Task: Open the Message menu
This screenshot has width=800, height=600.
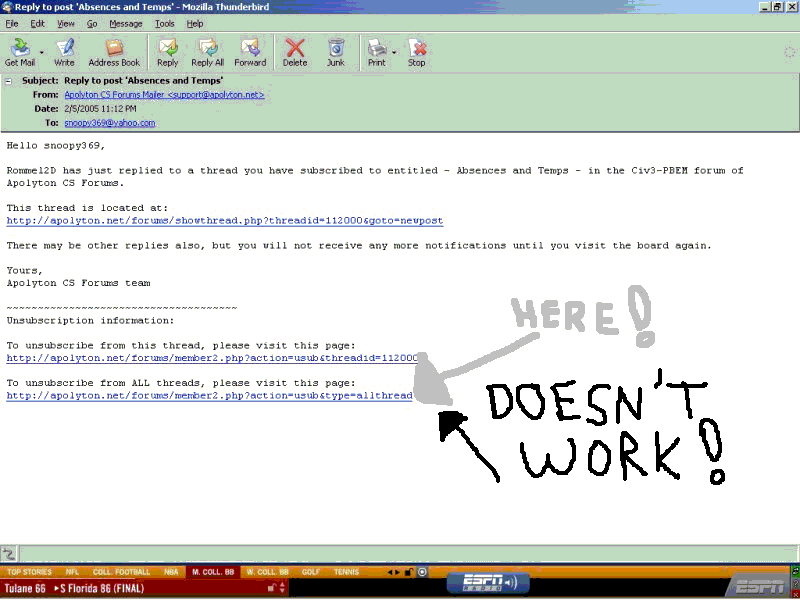Action: point(125,23)
